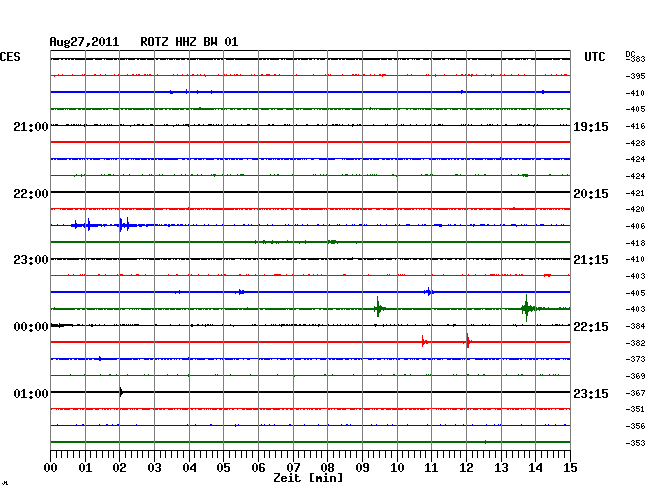Select minute axis tick label 10
Viewport: 650px width, 494px height.
tap(397, 468)
